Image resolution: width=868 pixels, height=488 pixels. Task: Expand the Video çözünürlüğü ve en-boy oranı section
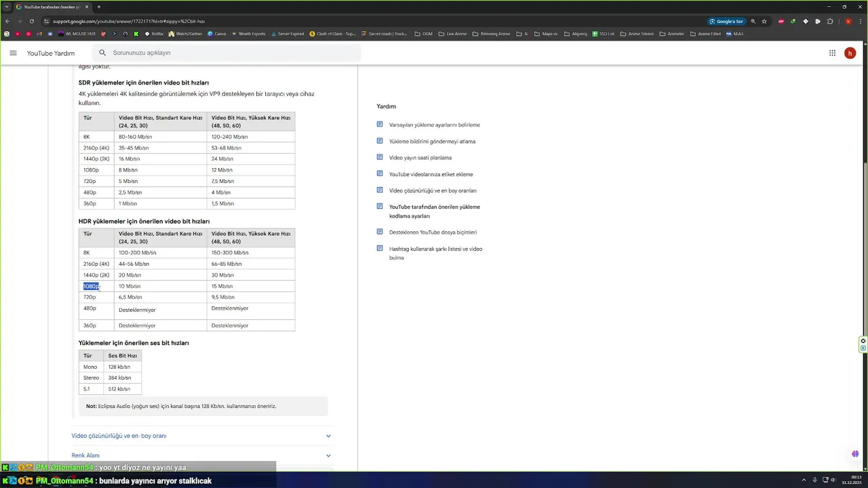(201, 436)
